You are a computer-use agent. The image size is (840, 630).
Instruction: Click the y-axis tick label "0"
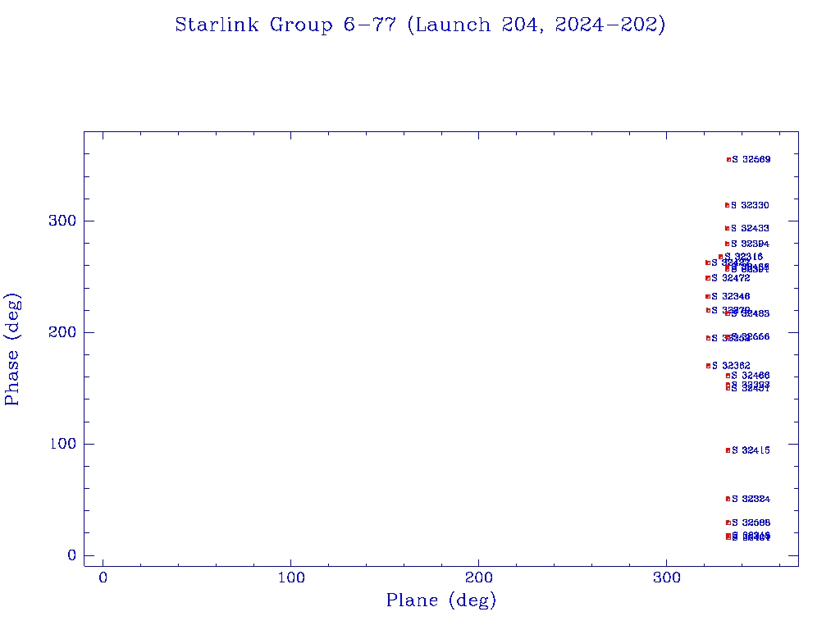(72, 555)
